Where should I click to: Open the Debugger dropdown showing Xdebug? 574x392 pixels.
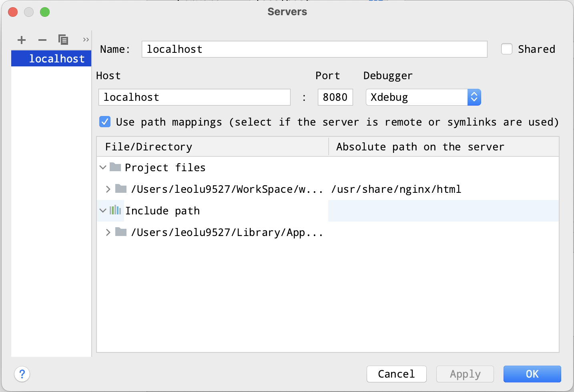pyautogui.click(x=474, y=97)
